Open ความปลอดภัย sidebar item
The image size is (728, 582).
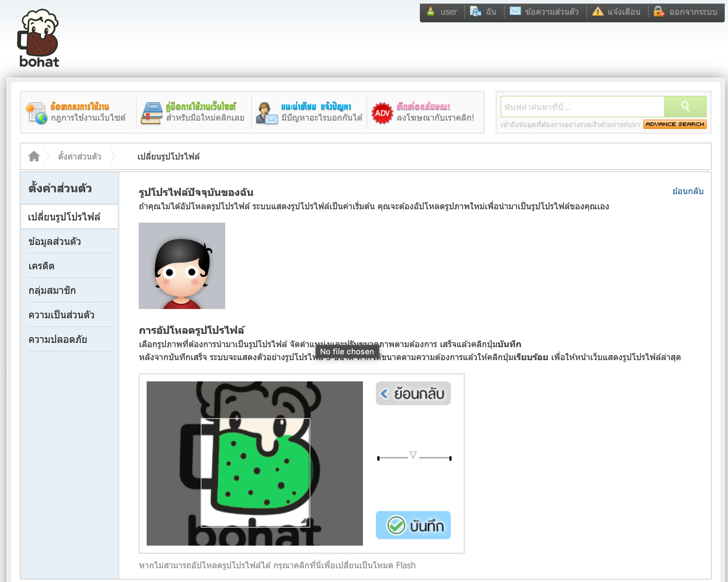[58, 339]
